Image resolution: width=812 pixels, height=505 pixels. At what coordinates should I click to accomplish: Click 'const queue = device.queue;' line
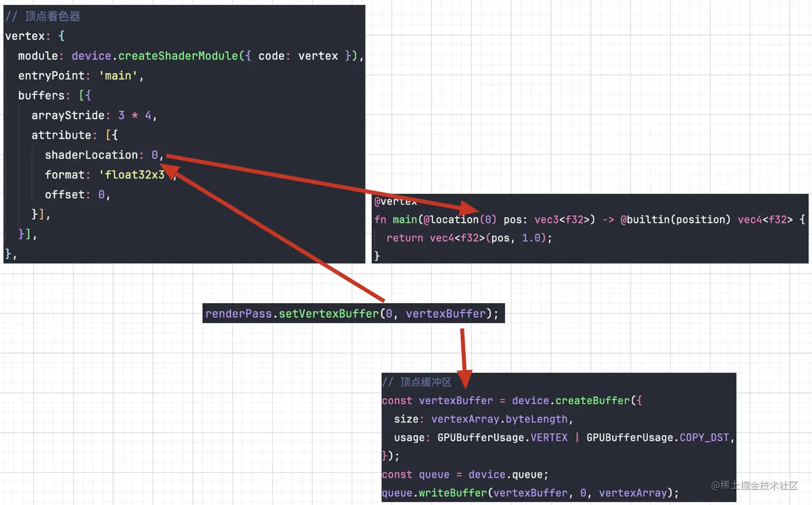pyautogui.click(x=465, y=474)
